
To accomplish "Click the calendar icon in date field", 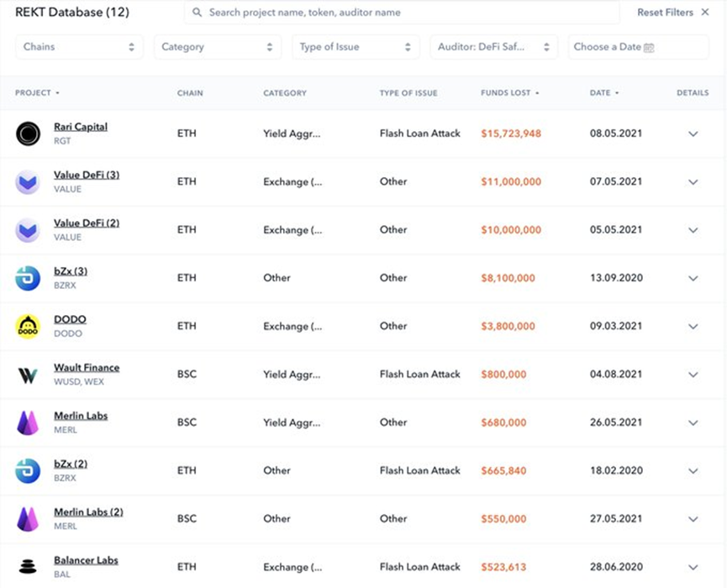I will 649,48.
